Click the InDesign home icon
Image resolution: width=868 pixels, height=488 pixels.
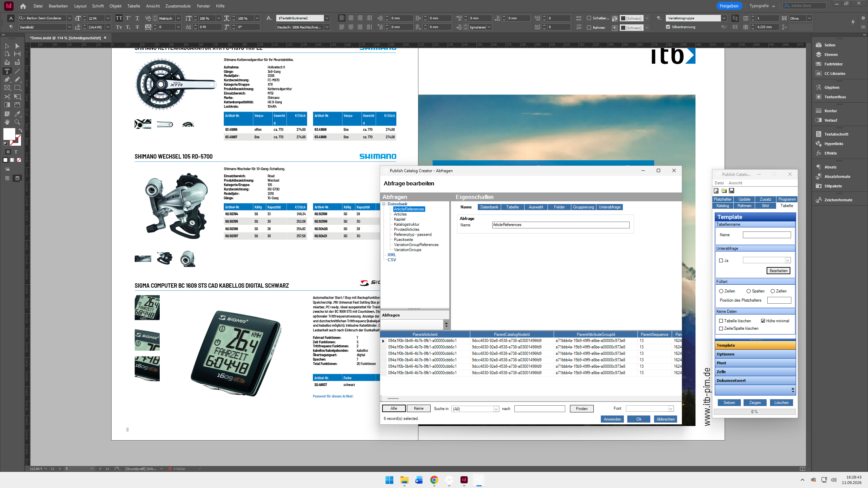(23, 6)
